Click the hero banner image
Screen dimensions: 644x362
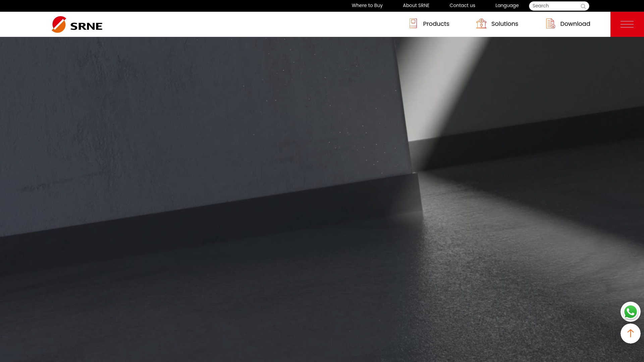click(x=322, y=198)
